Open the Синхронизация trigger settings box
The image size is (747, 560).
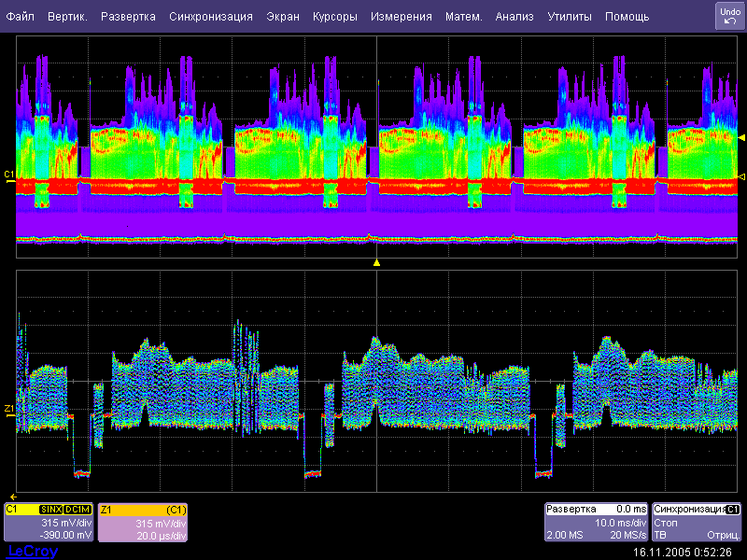tap(697, 523)
